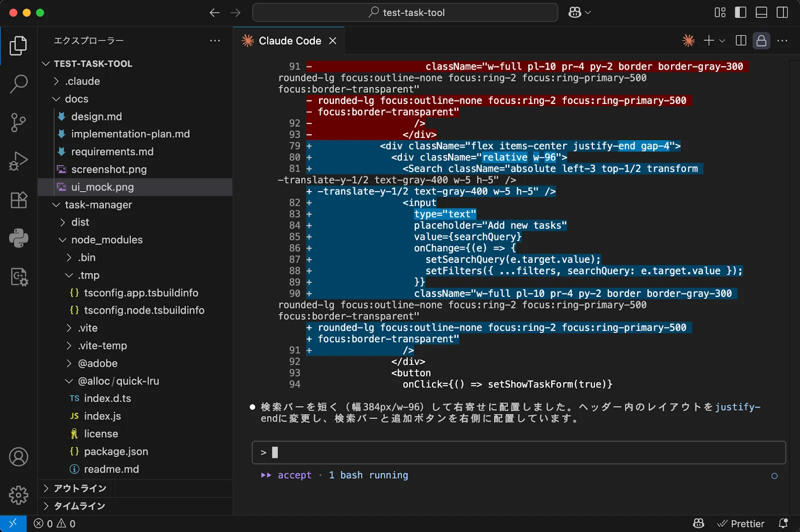Collapse the docs folder
The width and height of the screenshot is (800, 532).
pyautogui.click(x=76, y=99)
